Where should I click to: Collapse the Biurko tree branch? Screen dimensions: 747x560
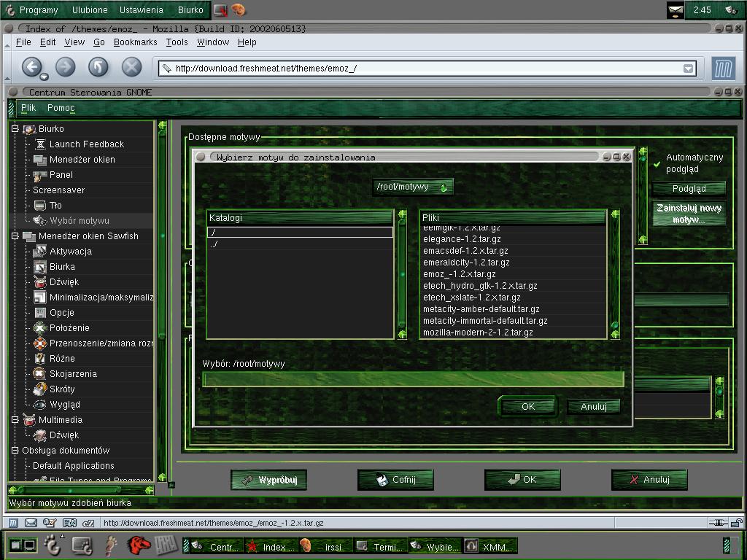coord(15,128)
